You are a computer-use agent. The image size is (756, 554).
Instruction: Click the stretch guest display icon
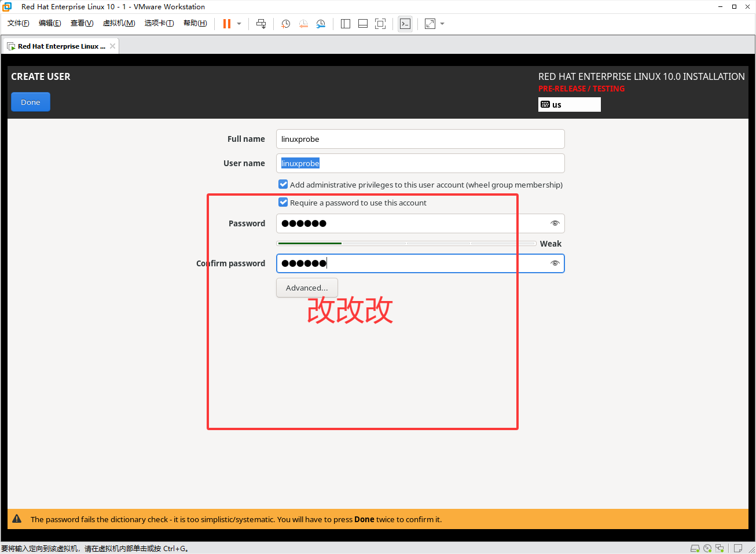tap(430, 24)
